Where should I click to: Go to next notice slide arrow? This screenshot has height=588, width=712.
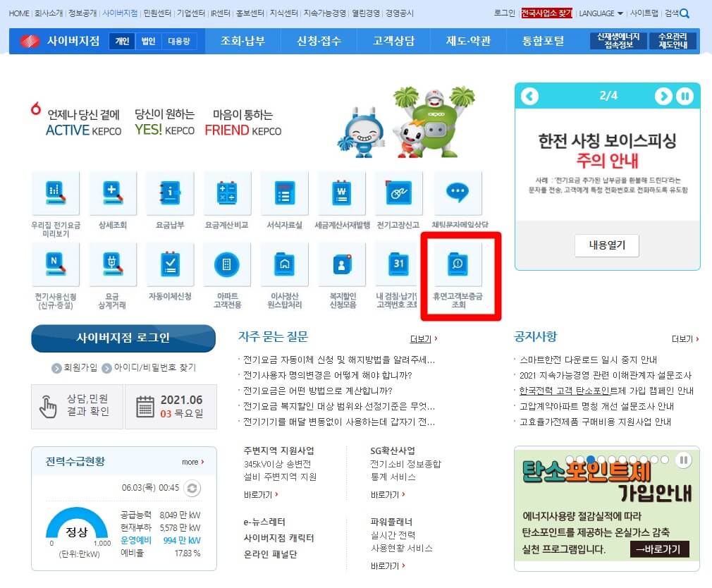[x=663, y=96]
